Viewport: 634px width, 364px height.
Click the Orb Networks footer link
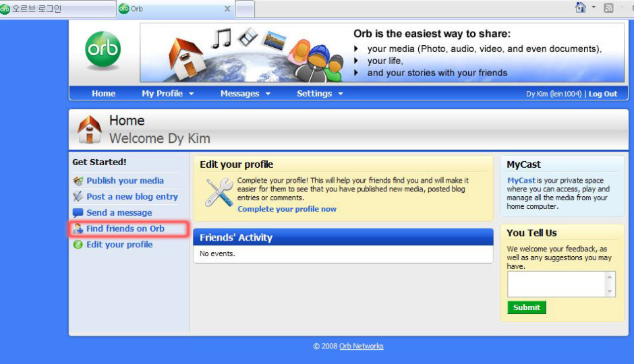pyautogui.click(x=361, y=346)
